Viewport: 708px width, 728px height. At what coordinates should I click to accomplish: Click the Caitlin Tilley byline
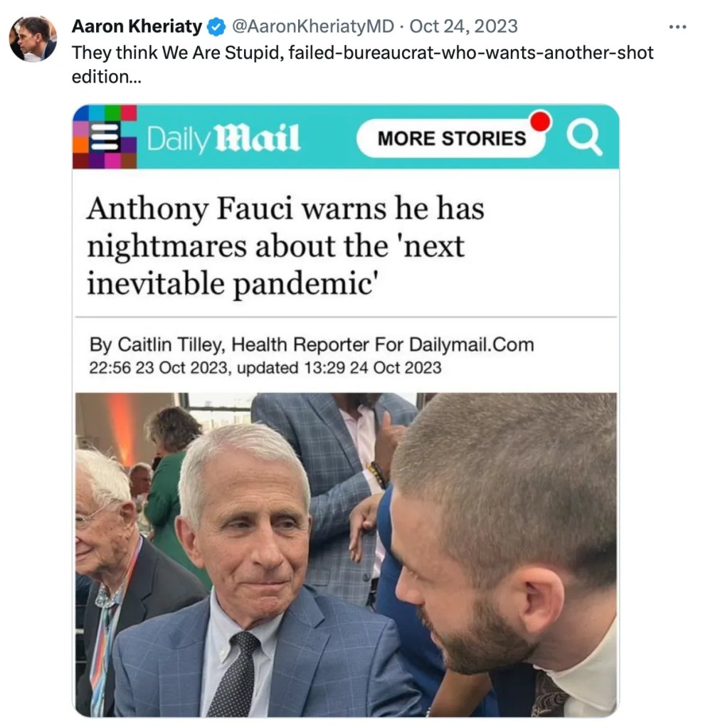coord(312,344)
